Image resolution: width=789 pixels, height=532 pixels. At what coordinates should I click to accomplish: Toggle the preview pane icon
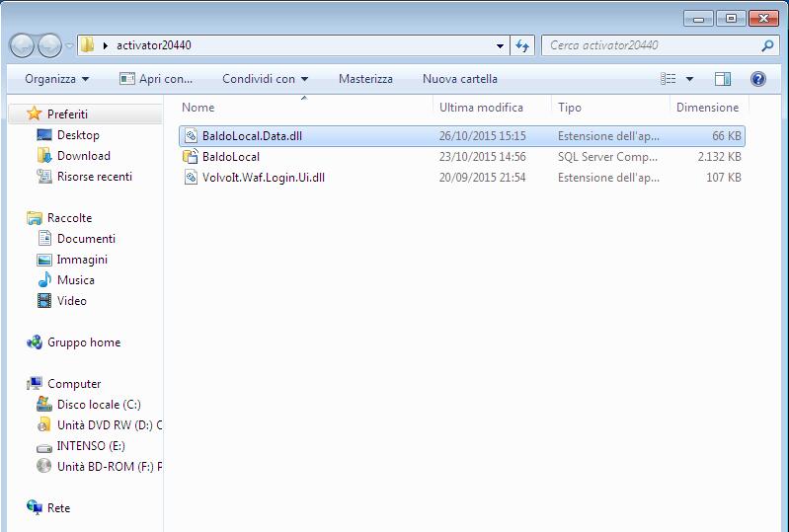coord(723,79)
